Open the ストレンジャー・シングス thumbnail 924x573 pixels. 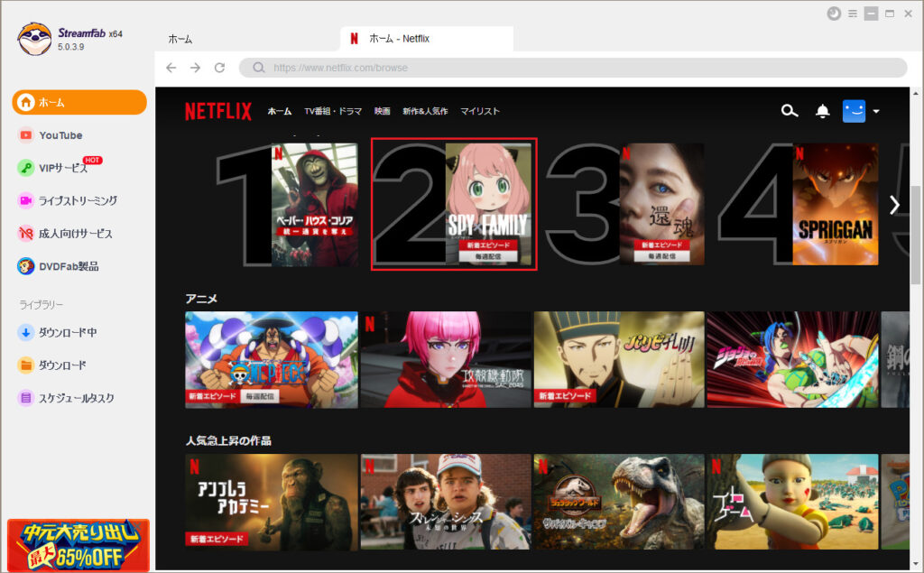click(x=446, y=502)
